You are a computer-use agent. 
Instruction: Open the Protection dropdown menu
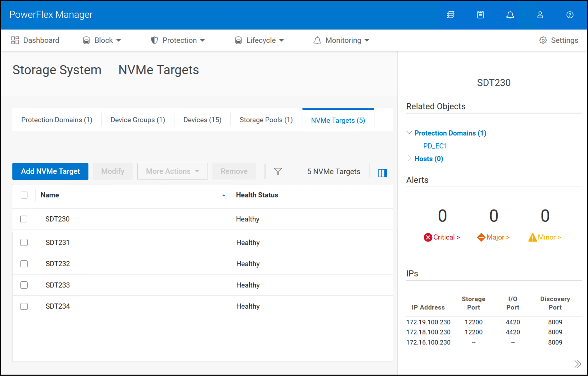(x=178, y=40)
